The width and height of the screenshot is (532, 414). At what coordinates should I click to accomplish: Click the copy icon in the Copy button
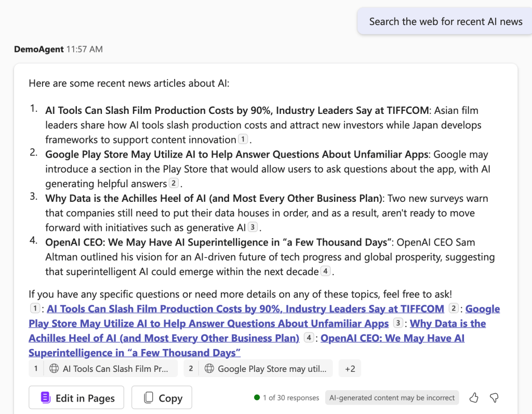[x=149, y=398]
